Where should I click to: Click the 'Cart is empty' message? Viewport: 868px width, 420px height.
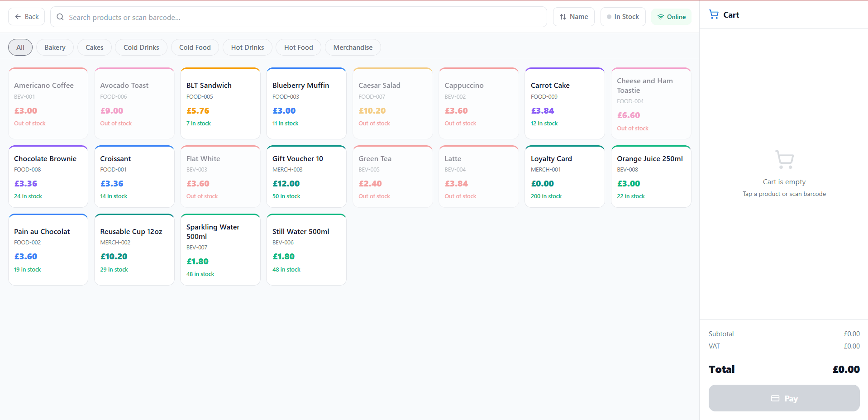pyautogui.click(x=784, y=182)
